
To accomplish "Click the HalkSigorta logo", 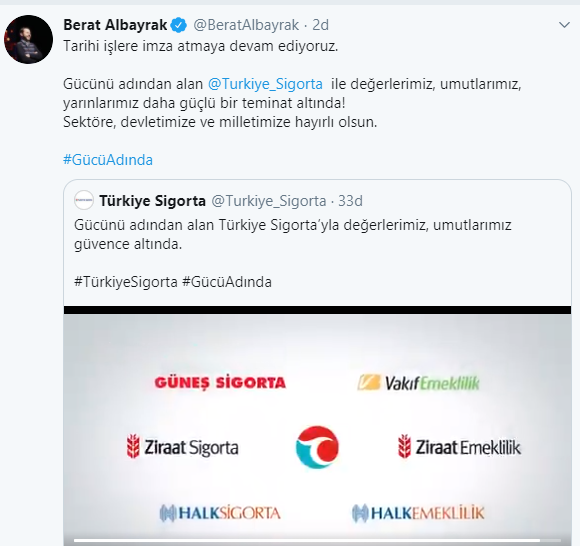I will (220, 513).
